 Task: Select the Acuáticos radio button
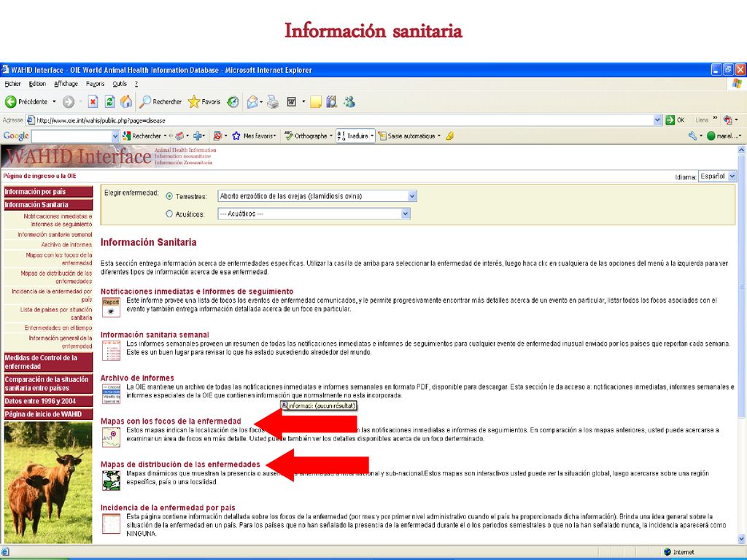169,214
